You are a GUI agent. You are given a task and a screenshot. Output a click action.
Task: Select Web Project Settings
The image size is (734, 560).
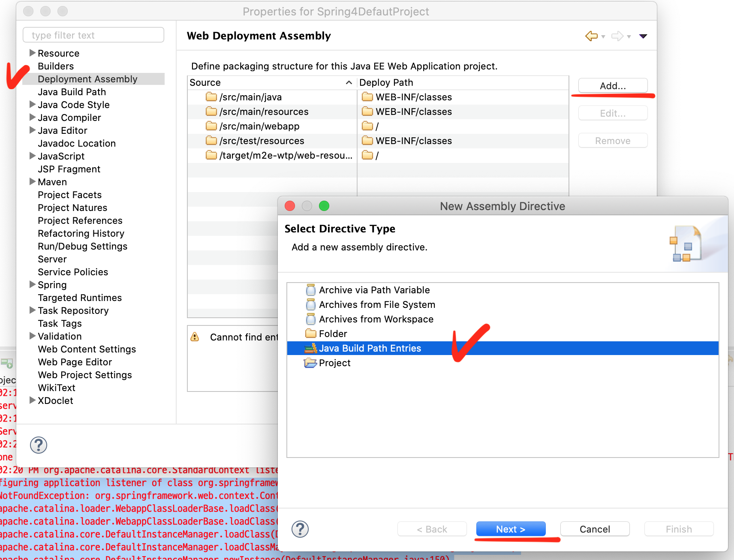click(x=85, y=375)
